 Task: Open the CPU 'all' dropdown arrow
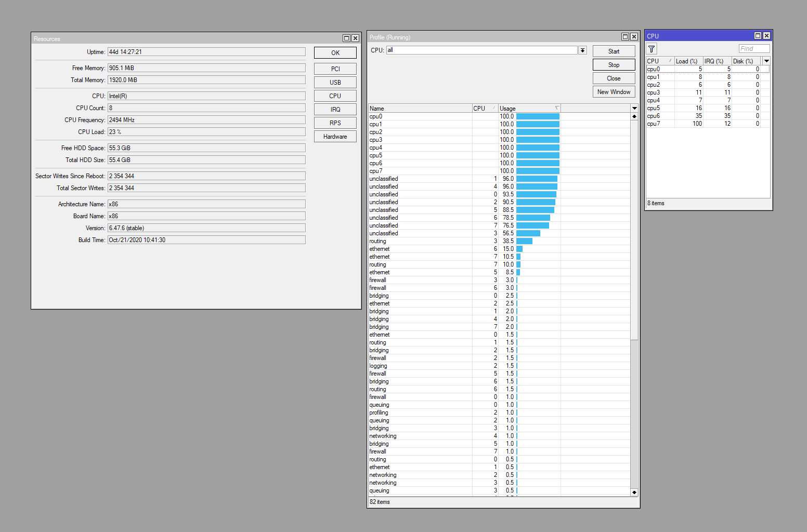(x=583, y=50)
